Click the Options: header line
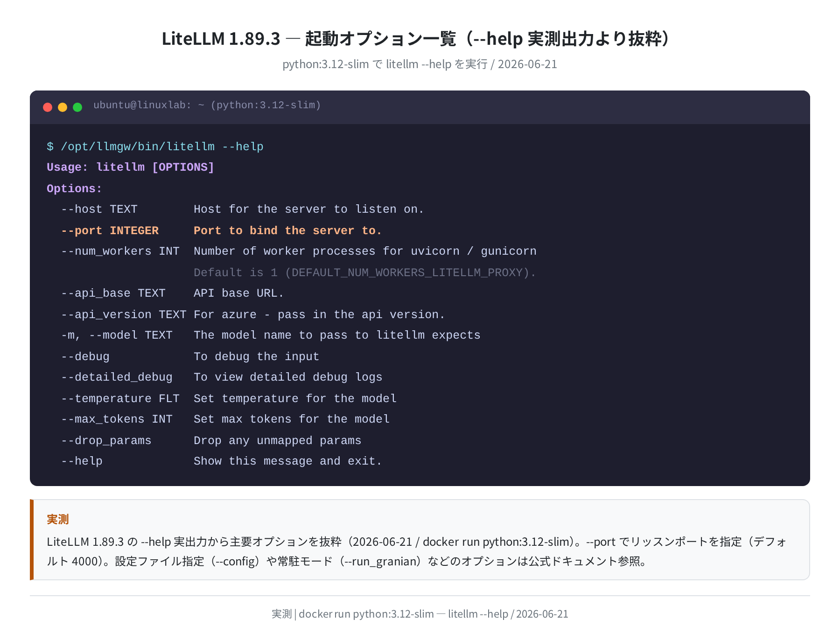The width and height of the screenshot is (840, 640). [x=74, y=189]
